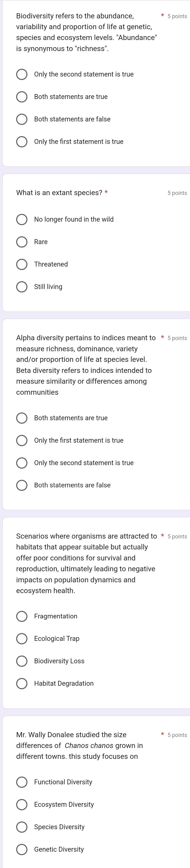The image size is (190, 868).
Task: Select 'Still living' for extant species
Action: tap(22, 287)
